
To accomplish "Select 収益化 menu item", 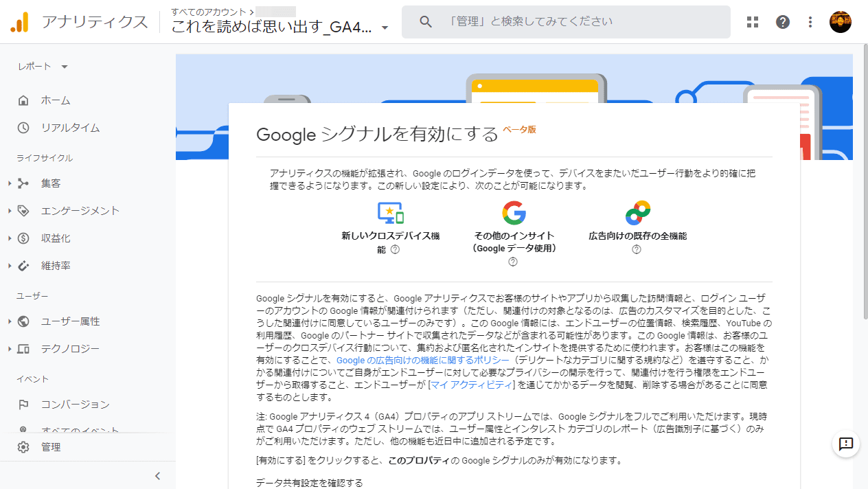I will click(x=56, y=238).
